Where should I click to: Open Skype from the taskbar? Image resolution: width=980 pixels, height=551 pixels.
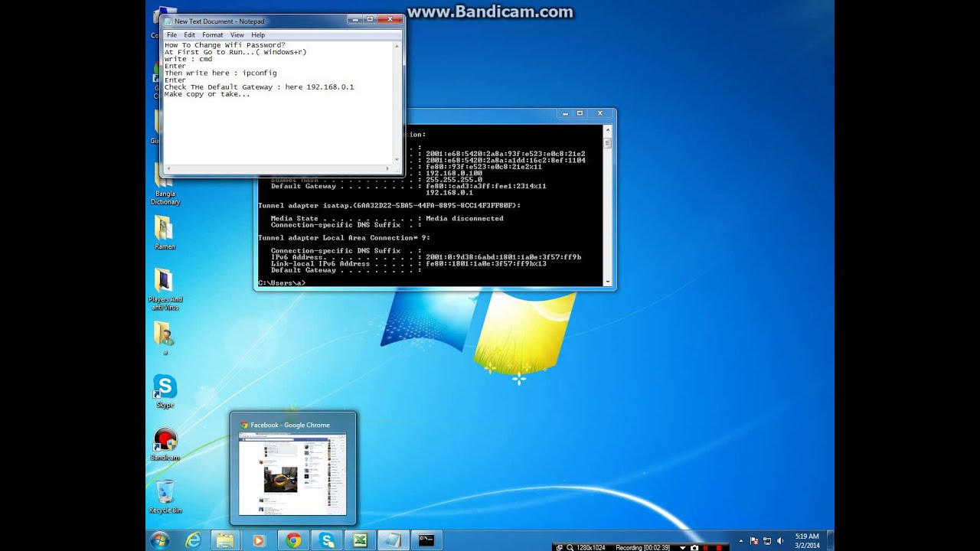tap(328, 540)
